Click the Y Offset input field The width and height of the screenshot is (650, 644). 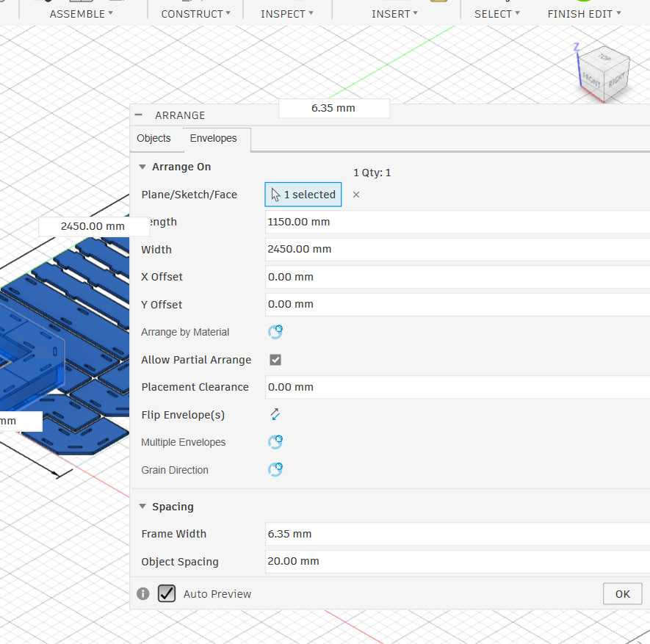coord(458,304)
